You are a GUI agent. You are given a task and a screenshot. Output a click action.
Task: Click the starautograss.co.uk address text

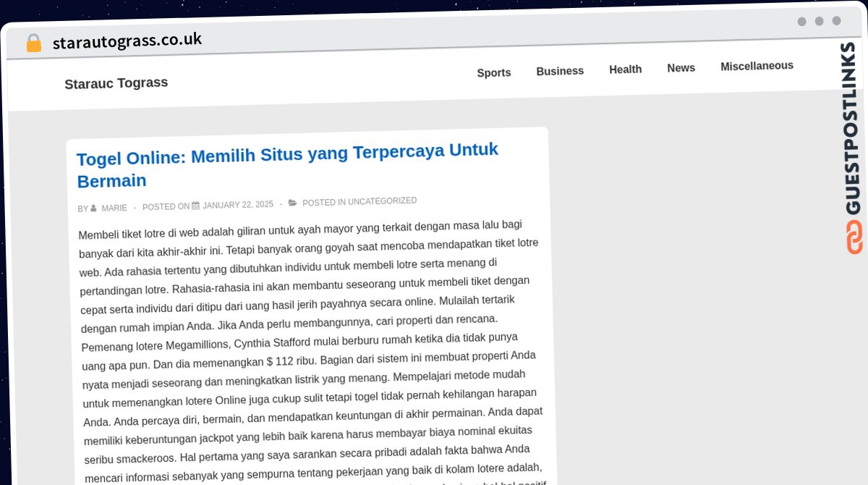(x=127, y=41)
